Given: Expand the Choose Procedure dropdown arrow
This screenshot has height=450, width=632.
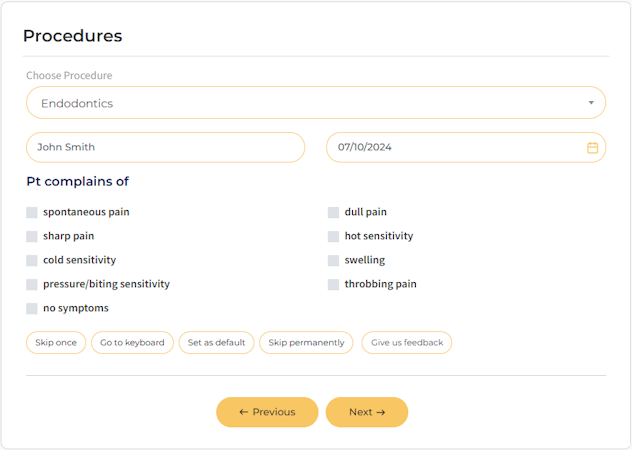Looking at the screenshot, I should click(591, 103).
